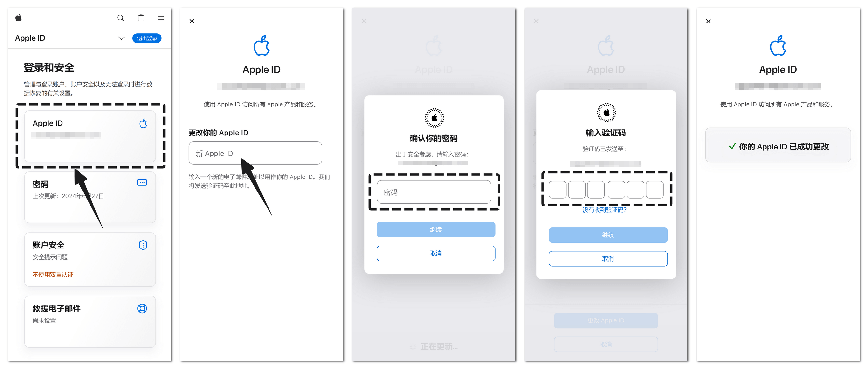Viewport: 868px width, 369px height.
Task: Click Apple ID dropdown chevron
Action: [x=122, y=38]
